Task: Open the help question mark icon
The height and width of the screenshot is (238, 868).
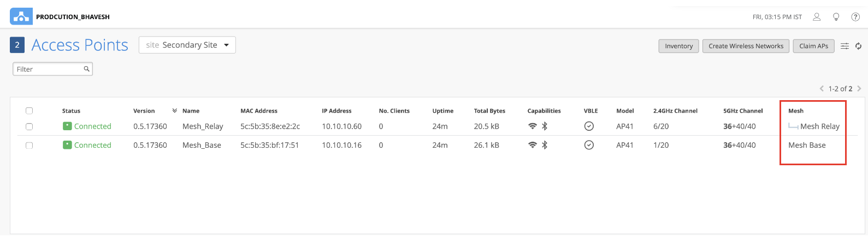Action: (855, 17)
